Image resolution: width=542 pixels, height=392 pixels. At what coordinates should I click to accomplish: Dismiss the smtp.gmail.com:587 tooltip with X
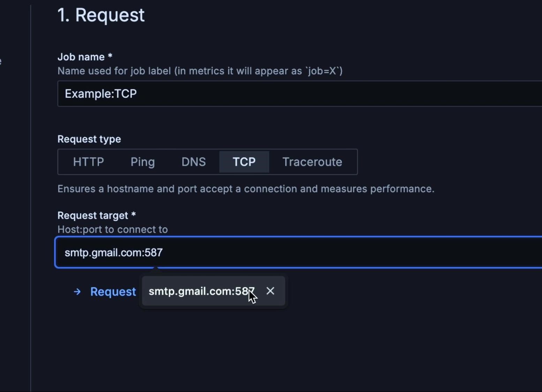pyautogui.click(x=270, y=291)
